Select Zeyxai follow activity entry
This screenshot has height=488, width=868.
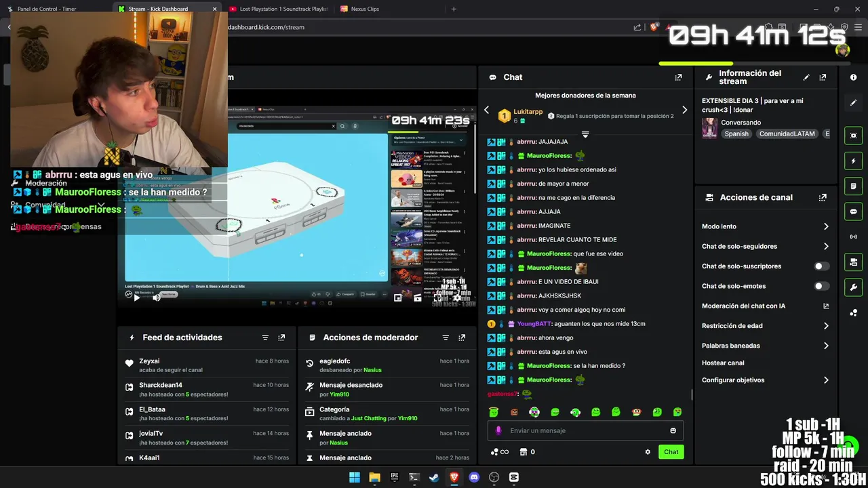click(208, 365)
